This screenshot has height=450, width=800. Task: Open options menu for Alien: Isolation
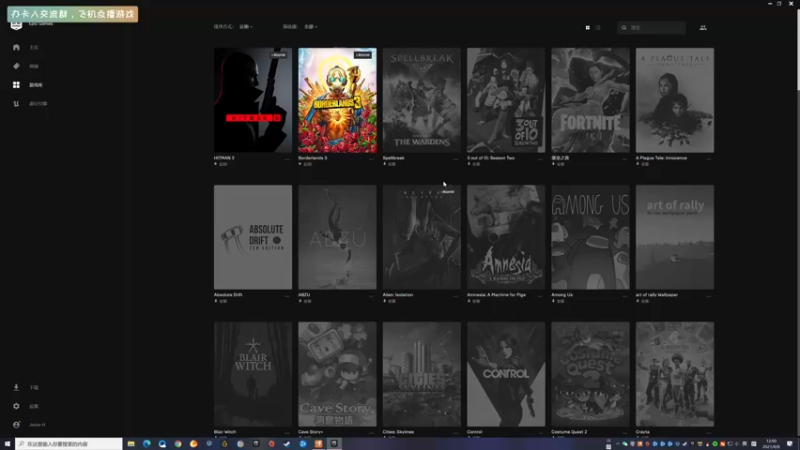tap(456, 295)
